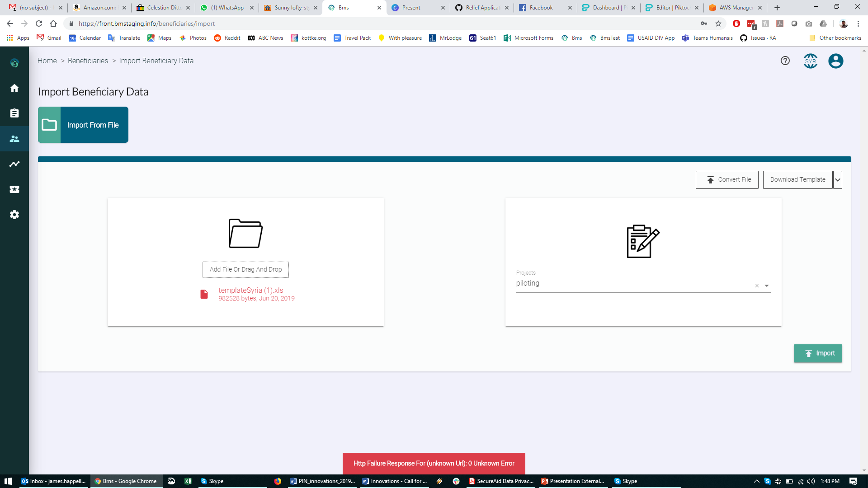This screenshot has height=488, width=868.
Task: Click the Convert File button
Action: coord(726,179)
